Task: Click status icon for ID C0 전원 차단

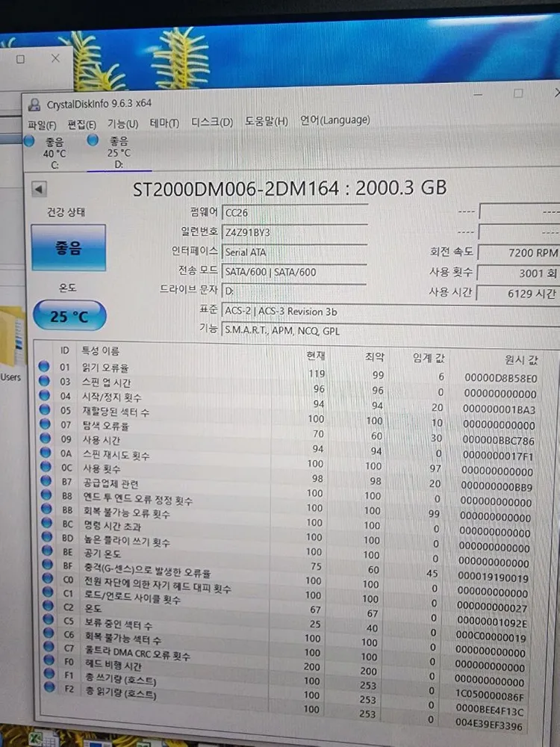Action: (x=48, y=578)
